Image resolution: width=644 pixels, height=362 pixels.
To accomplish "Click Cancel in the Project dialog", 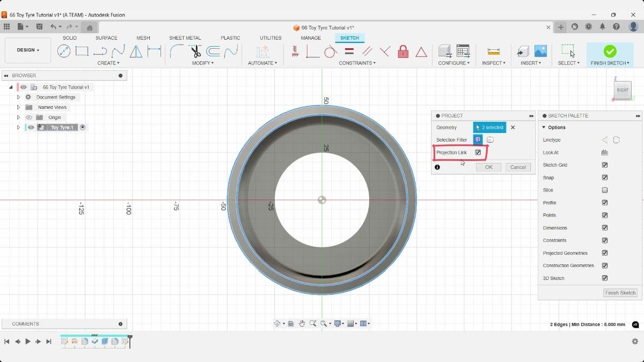I will [x=518, y=167].
